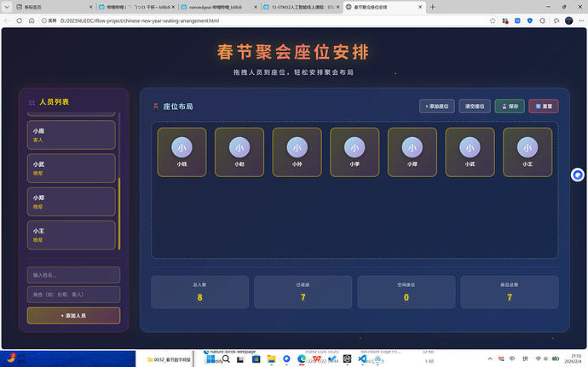Click the 座位总数 count 7 card
The width and height of the screenshot is (588, 367).
click(510, 292)
